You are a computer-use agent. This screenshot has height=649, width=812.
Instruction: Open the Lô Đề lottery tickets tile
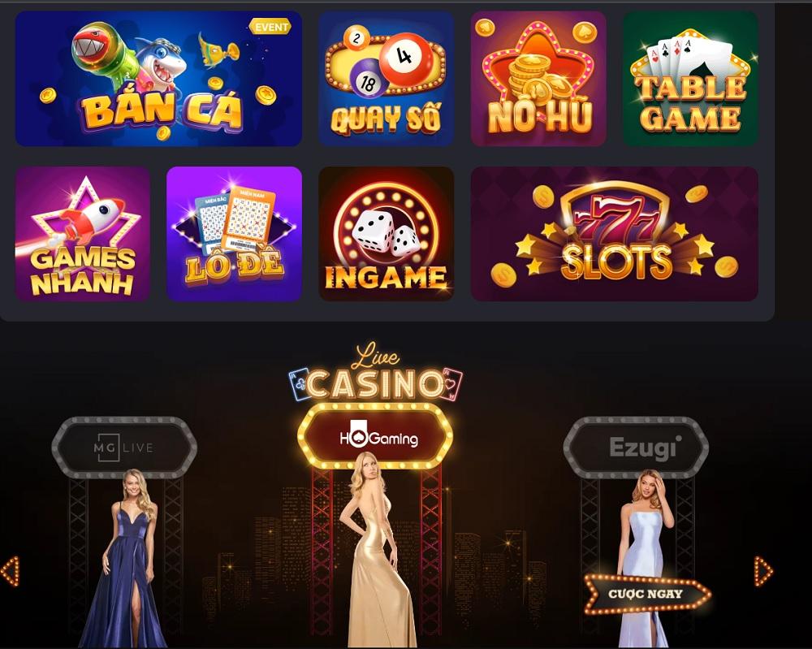click(234, 234)
